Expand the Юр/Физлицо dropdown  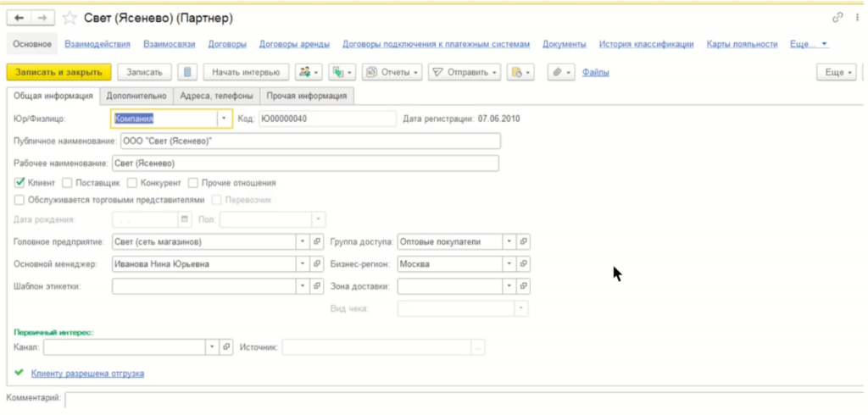(x=224, y=119)
